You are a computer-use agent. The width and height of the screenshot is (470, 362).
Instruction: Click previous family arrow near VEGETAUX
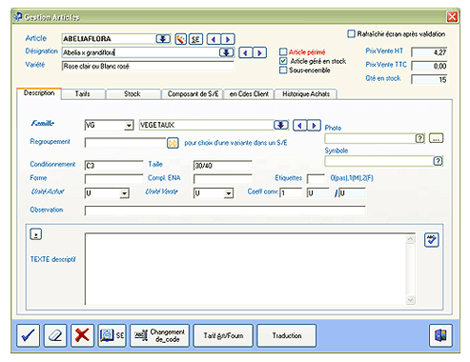point(300,125)
